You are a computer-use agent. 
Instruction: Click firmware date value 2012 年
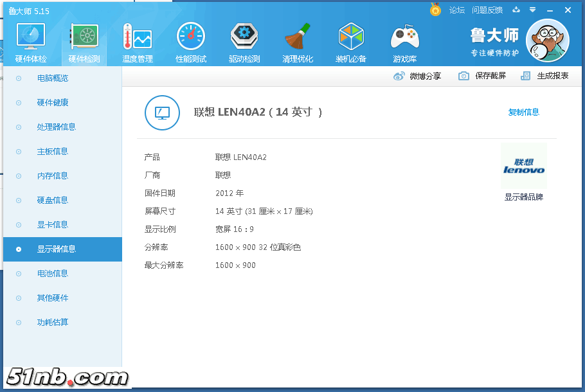point(230,193)
